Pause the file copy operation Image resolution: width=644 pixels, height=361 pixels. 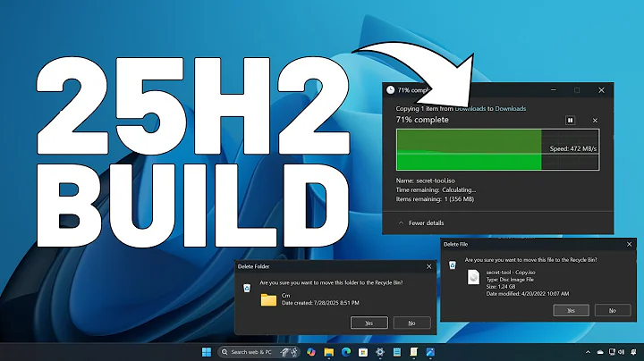(570, 121)
